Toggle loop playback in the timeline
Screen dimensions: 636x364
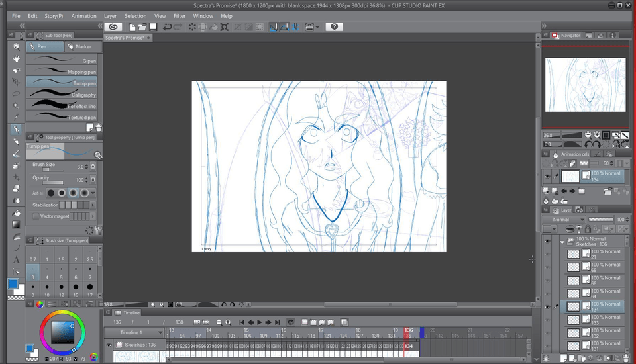[290, 322]
